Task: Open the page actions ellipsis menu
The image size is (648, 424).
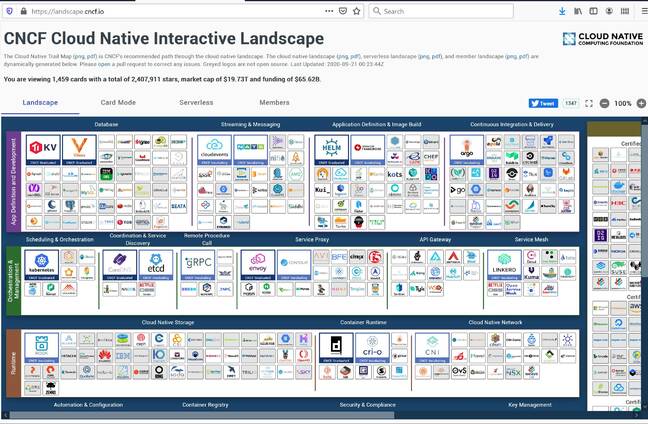Action: point(329,11)
